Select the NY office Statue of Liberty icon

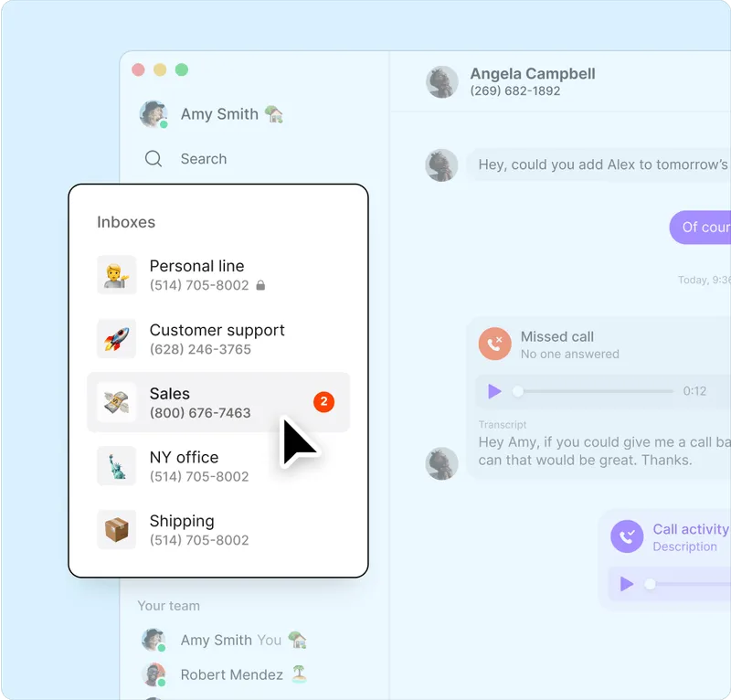point(117,466)
